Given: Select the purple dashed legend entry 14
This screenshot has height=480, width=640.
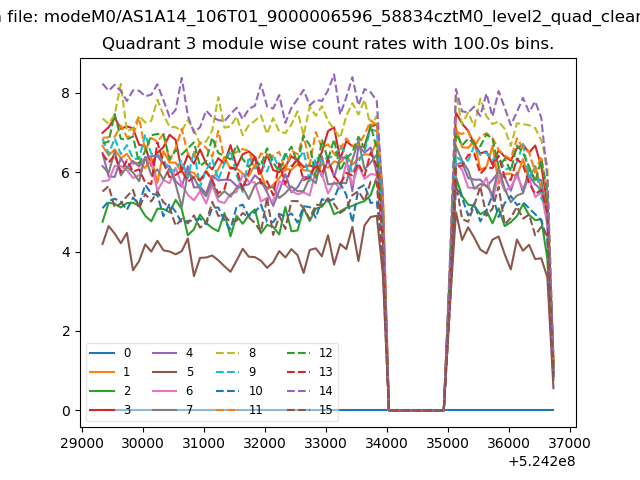Looking at the screenshot, I should coord(309,391).
